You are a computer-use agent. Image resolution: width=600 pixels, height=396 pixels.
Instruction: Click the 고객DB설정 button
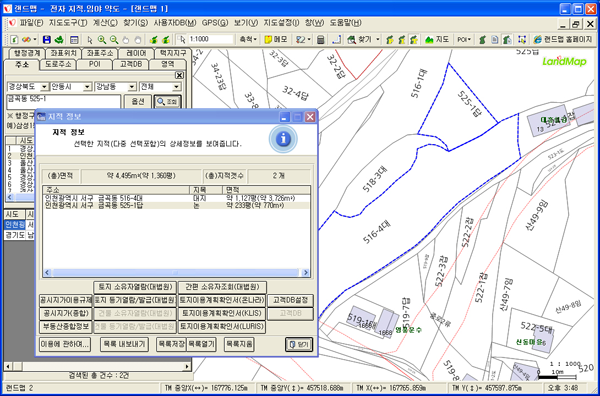click(x=290, y=300)
